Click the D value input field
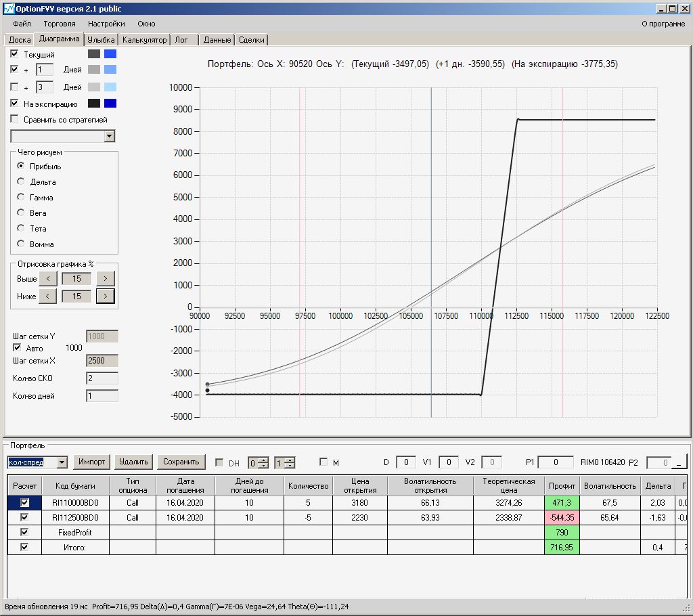 pyautogui.click(x=406, y=462)
